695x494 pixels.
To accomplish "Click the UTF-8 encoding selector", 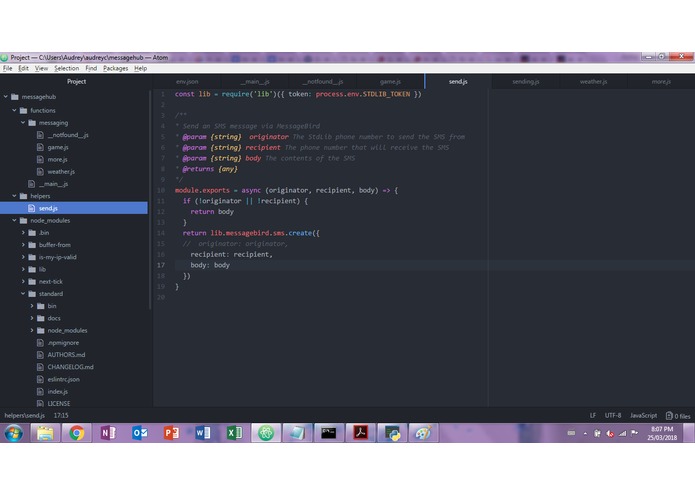I will pyautogui.click(x=613, y=416).
